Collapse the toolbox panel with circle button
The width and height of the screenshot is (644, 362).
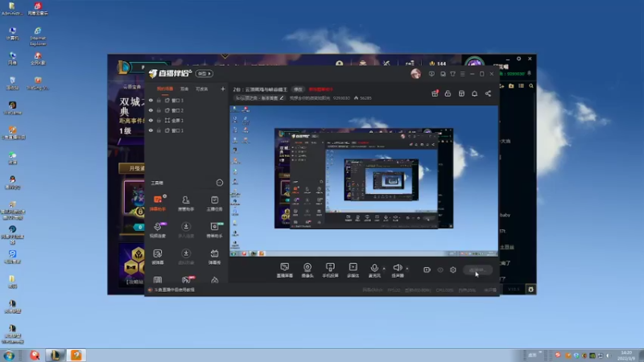tap(220, 183)
